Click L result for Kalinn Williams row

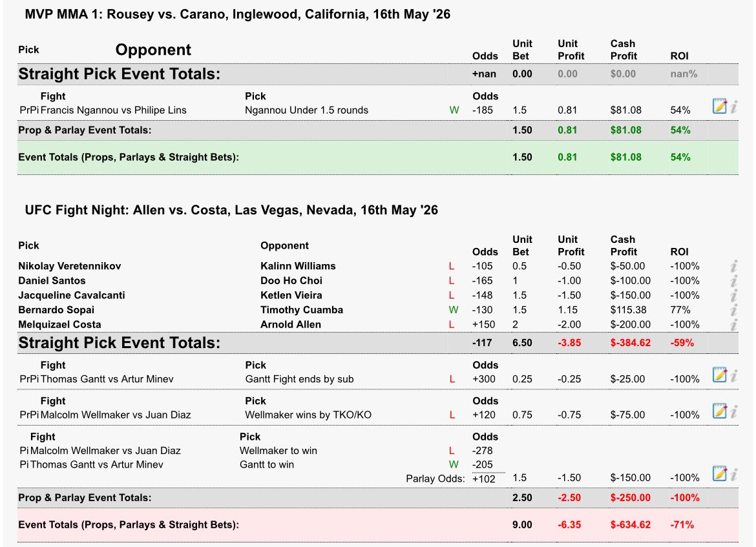coord(451,266)
